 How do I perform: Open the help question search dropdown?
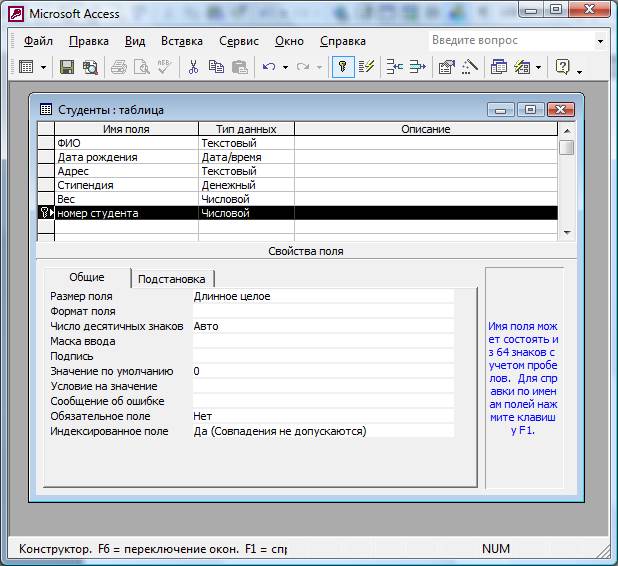[600, 41]
